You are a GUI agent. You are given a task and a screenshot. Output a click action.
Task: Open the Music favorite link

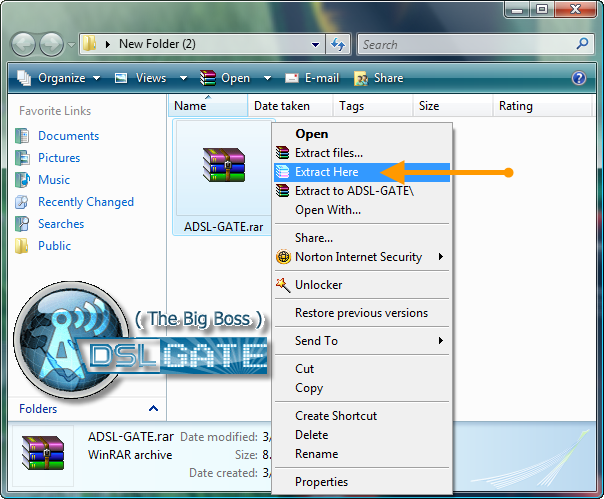click(x=54, y=180)
